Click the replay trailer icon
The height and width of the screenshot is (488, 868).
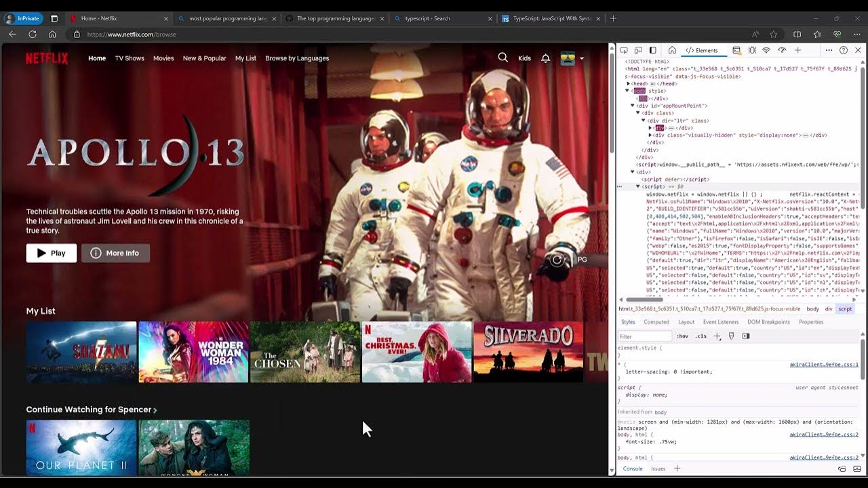pos(557,259)
